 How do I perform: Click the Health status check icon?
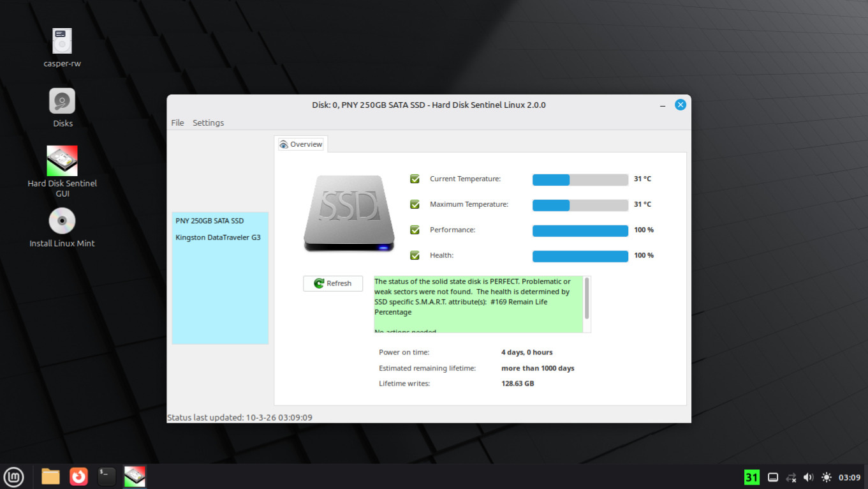tap(415, 255)
